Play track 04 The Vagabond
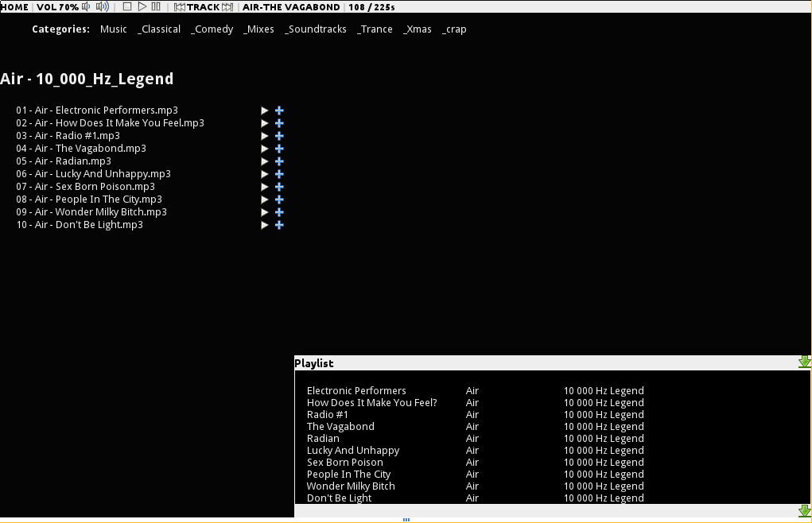 265,149
